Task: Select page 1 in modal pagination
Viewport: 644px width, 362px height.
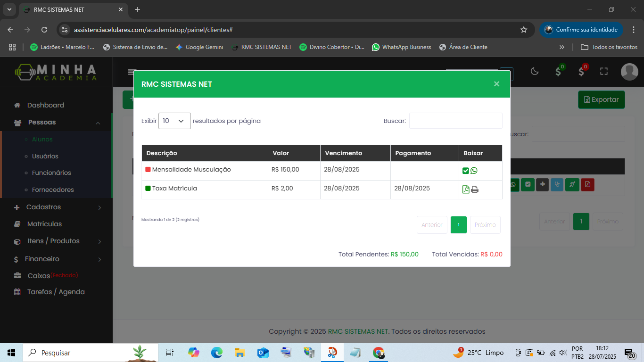Action: coord(459,225)
